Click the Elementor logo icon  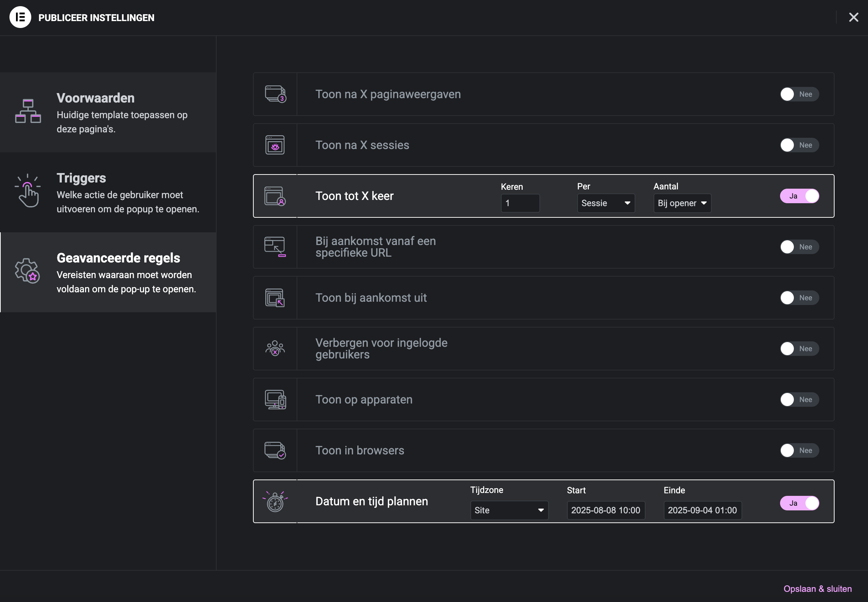(20, 17)
